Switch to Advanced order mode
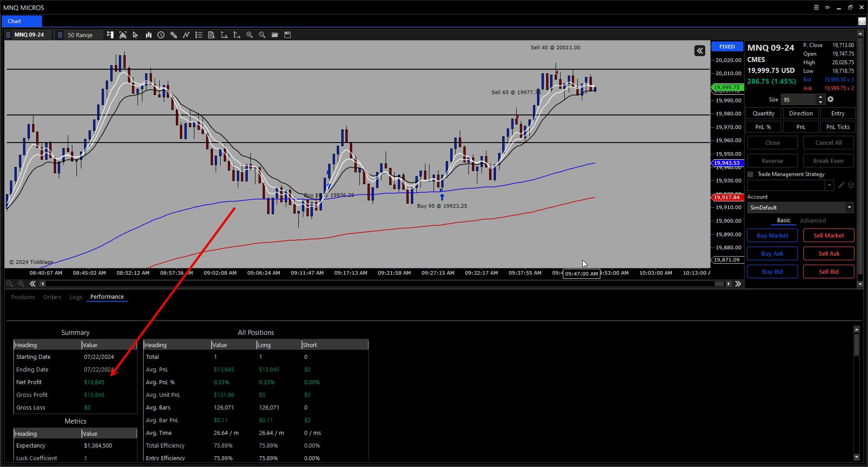 pos(812,221)
